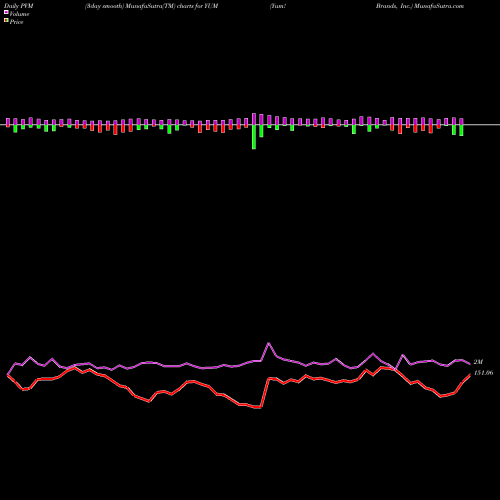Click the 2M volume value label
This screenshot has width=500, height=500.
point(478,362)
